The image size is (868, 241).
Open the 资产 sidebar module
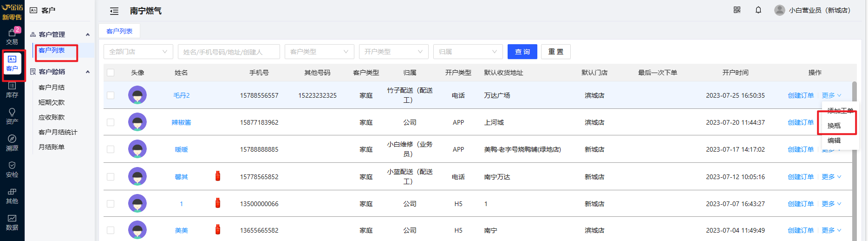tap(12, 116)
